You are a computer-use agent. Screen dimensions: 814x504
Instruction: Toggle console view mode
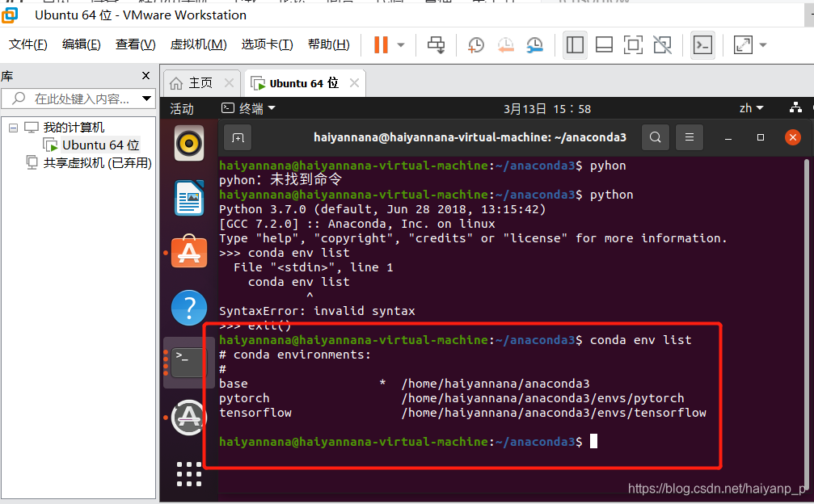pyautogui.click(x=702, y=44)
